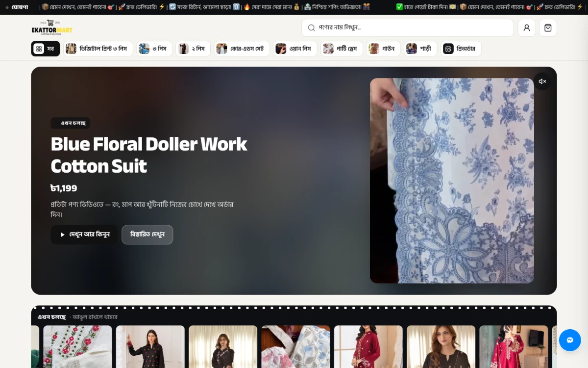Click the "ঘোষণা" announcement label
588x368 pixels.
[20, 7]
